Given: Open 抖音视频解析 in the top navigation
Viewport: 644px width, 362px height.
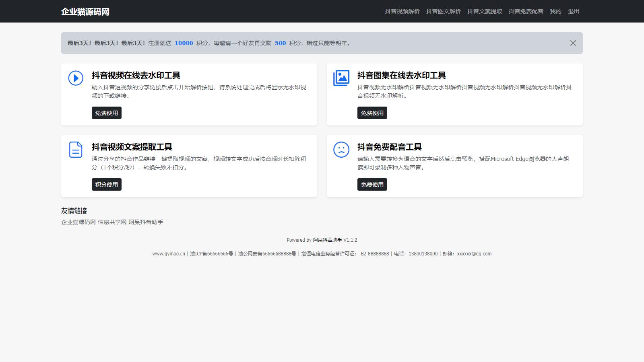Looking at the screenshot, I should pyautogui.click(x=402, y=11).
